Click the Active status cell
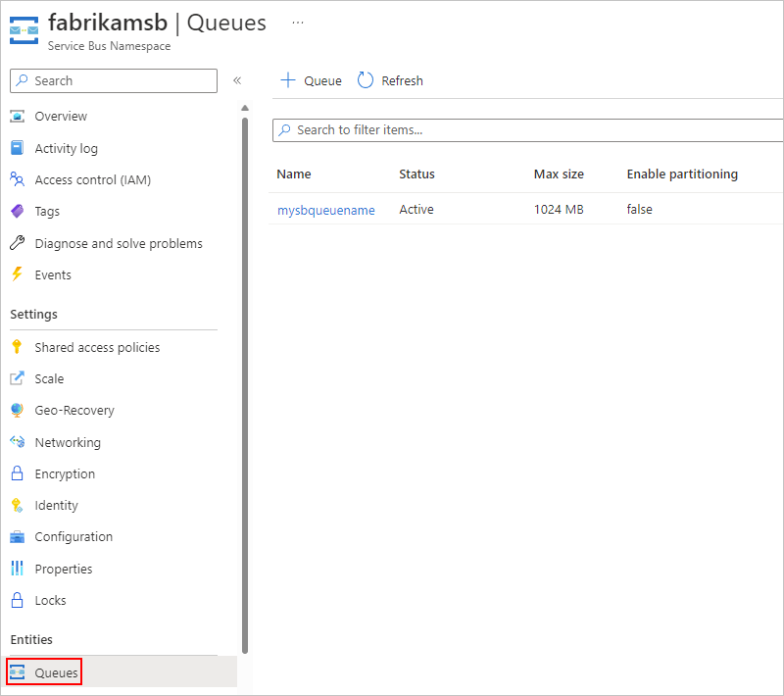This screenshot has width=784, height=696. (x=416, y=210)
